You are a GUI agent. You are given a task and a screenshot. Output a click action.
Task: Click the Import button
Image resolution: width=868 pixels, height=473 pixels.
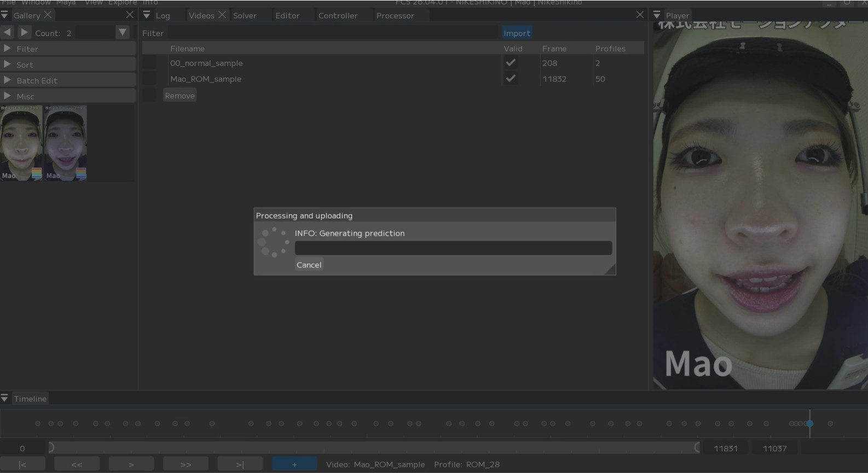tap(517, 33)
